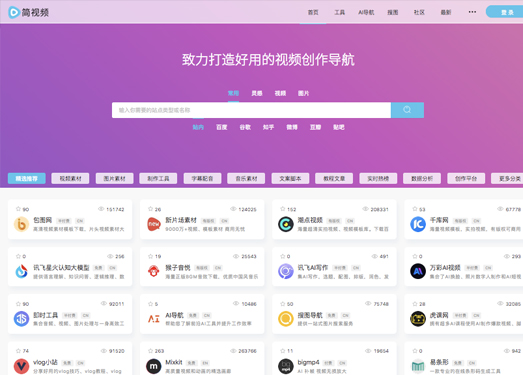Expand the three-dots more menu in navbar
Screen dimensions: 523x375
[x=472, y=12]
